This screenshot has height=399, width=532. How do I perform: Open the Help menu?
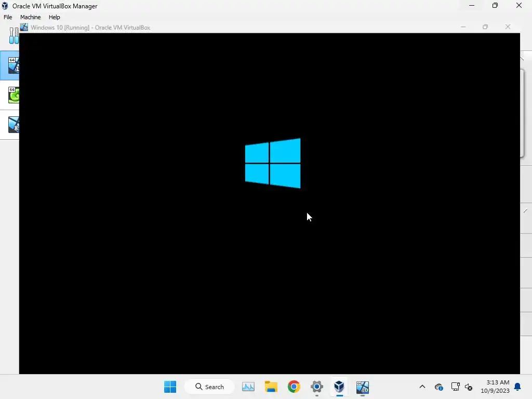[54, 17]
